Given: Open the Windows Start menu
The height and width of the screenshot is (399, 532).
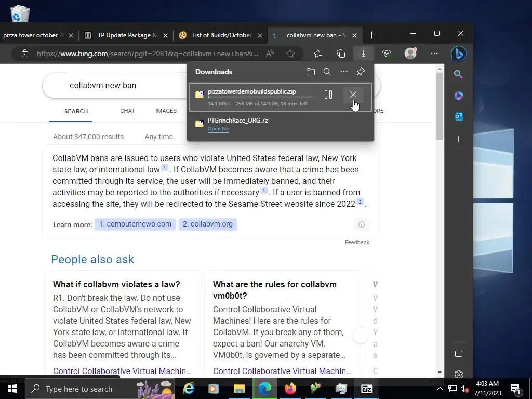Looking at the screenshot, I should pyautogui.click(x=12, y=389).
